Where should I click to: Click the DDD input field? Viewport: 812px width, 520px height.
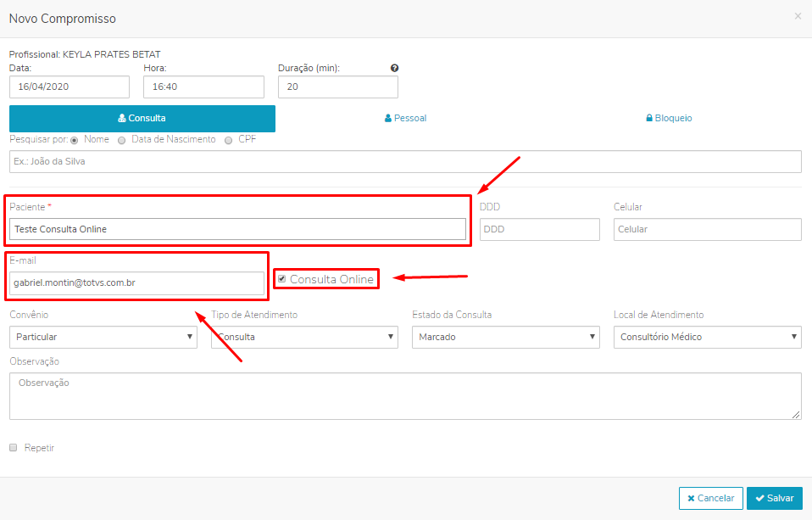click(540, 229)
